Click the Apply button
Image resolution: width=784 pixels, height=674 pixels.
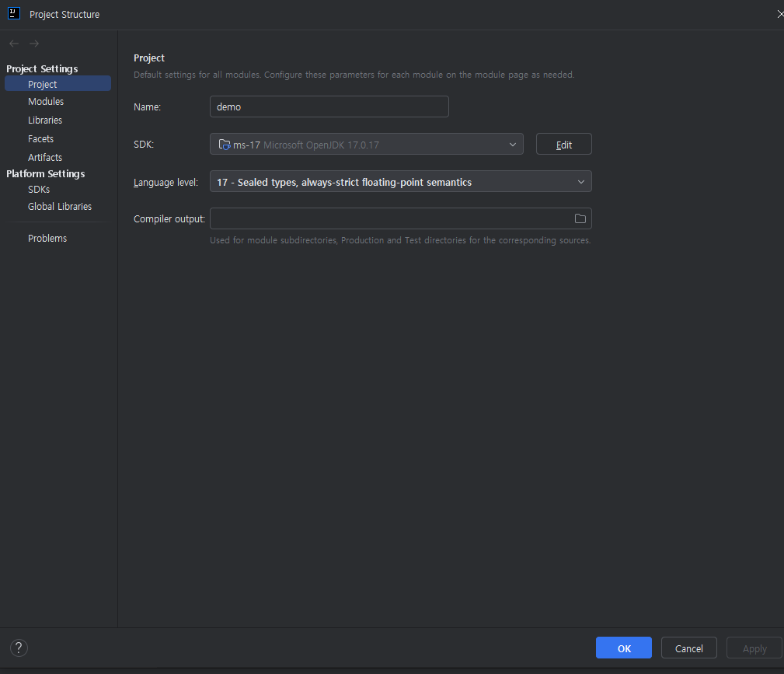click(x=754, y=648)
